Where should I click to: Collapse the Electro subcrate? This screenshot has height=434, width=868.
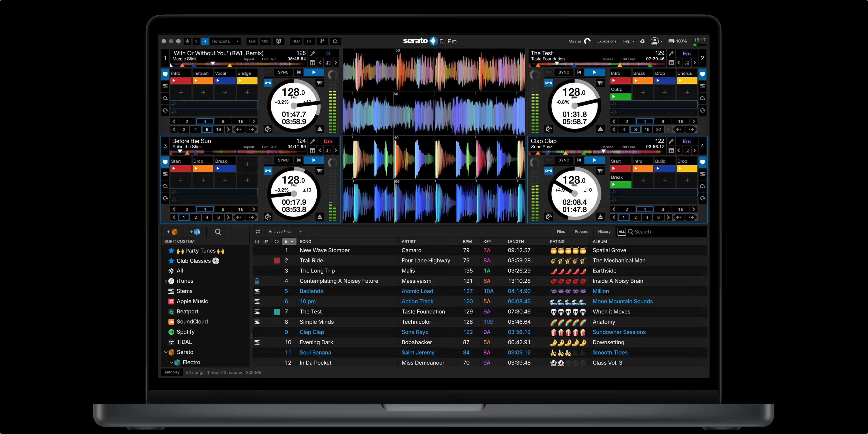[x=171, y=362]
